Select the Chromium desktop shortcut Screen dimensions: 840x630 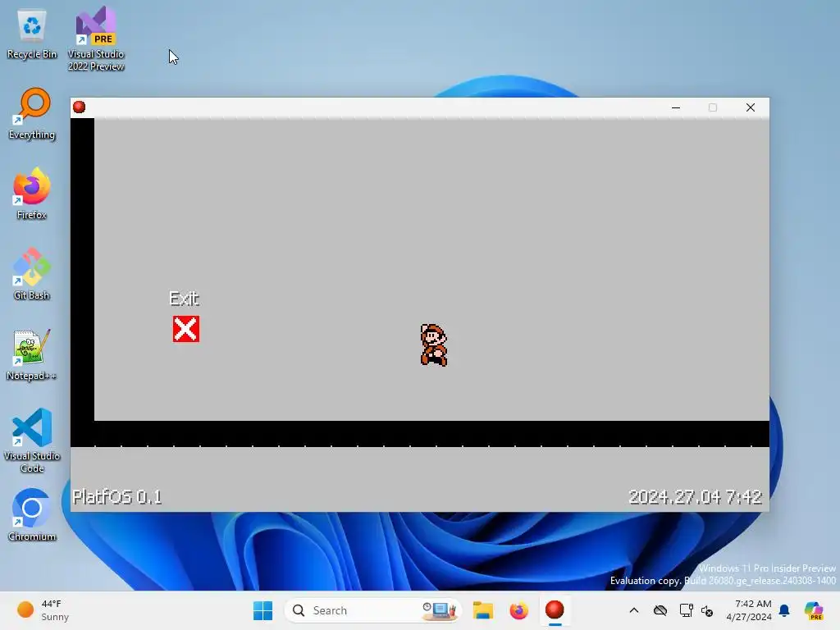32,515
